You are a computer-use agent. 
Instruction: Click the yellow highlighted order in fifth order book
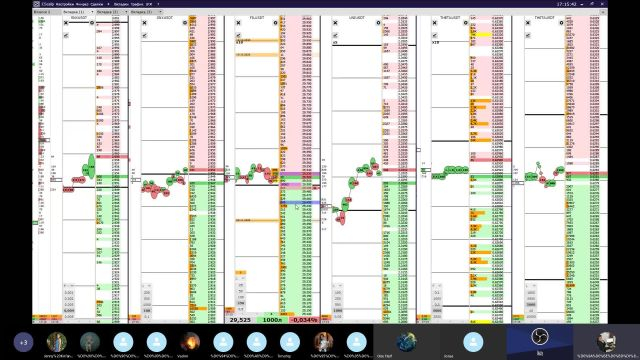481,35
